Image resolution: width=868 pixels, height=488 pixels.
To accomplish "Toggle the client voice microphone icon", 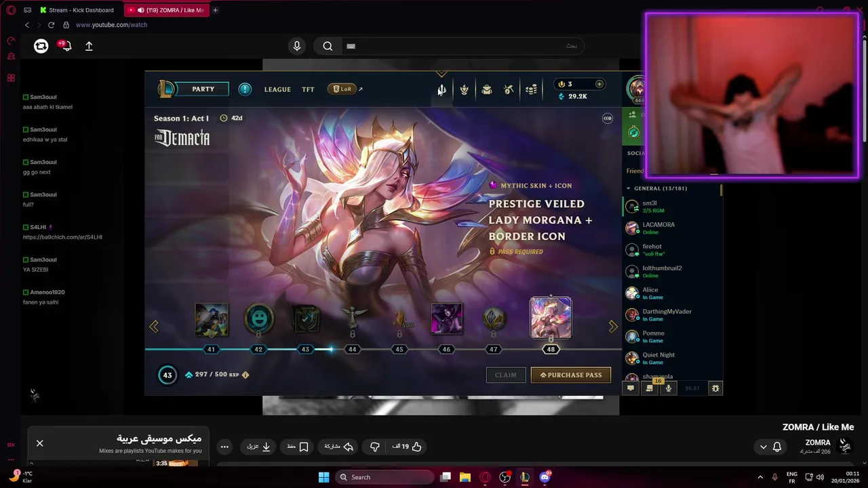I will tap(669, 388).
